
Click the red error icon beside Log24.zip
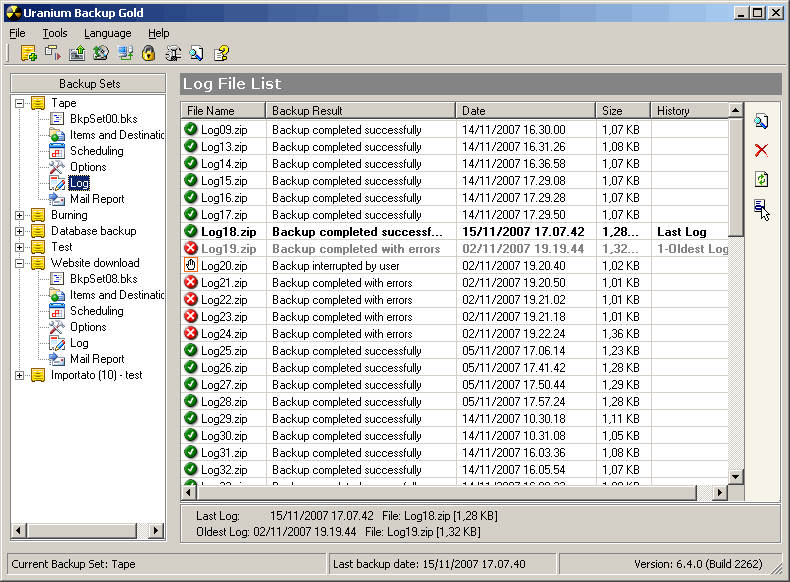190,333
